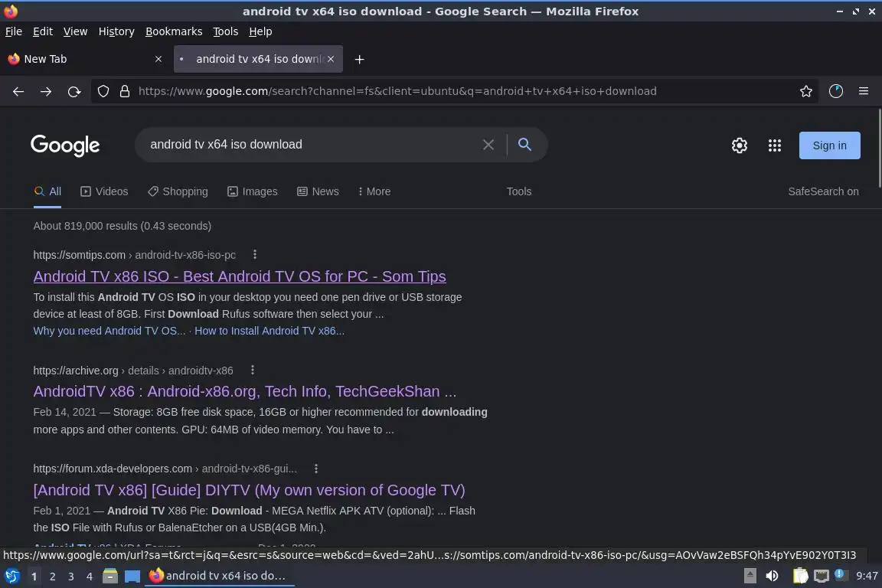The image size is (882, 588).
Task: Click the Sign in button
Action: pos(830,145)
